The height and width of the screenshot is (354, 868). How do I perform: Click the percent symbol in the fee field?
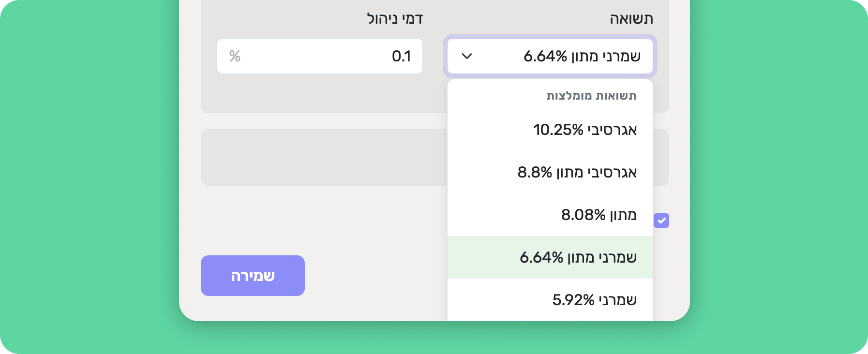[x=235, y=56]
